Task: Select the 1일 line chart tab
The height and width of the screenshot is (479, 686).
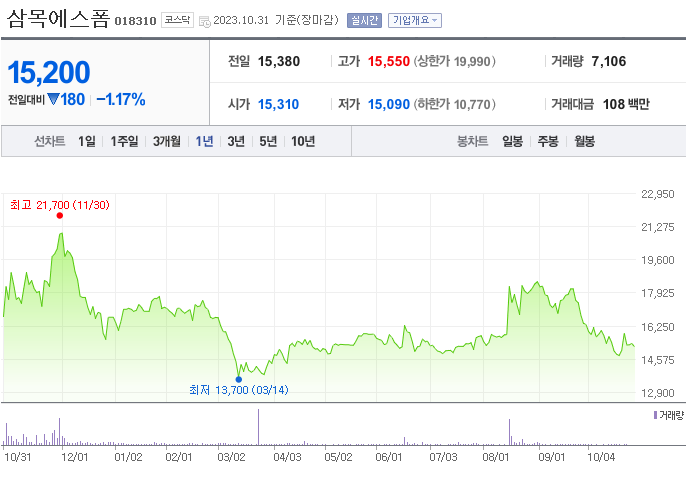Action: 87,141
